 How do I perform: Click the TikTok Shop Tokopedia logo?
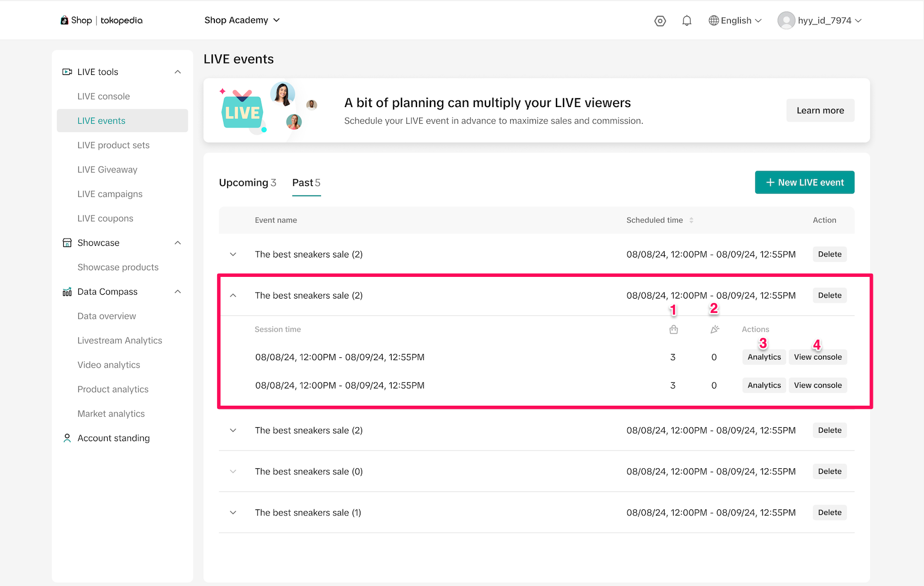pos(102,21)
